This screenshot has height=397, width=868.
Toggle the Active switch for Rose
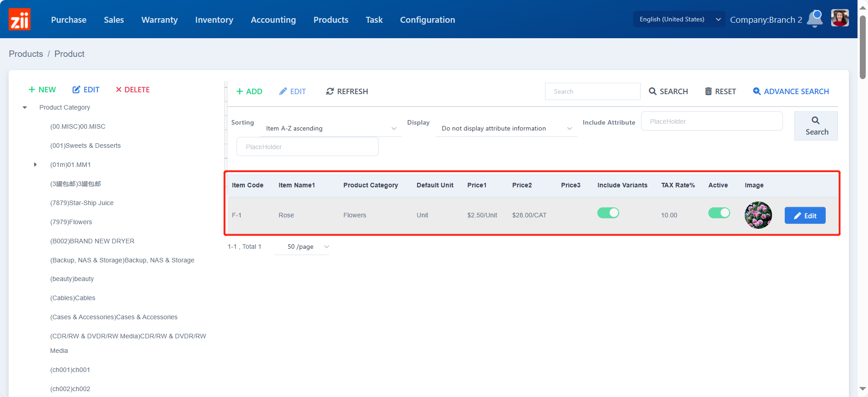(719, 213)
